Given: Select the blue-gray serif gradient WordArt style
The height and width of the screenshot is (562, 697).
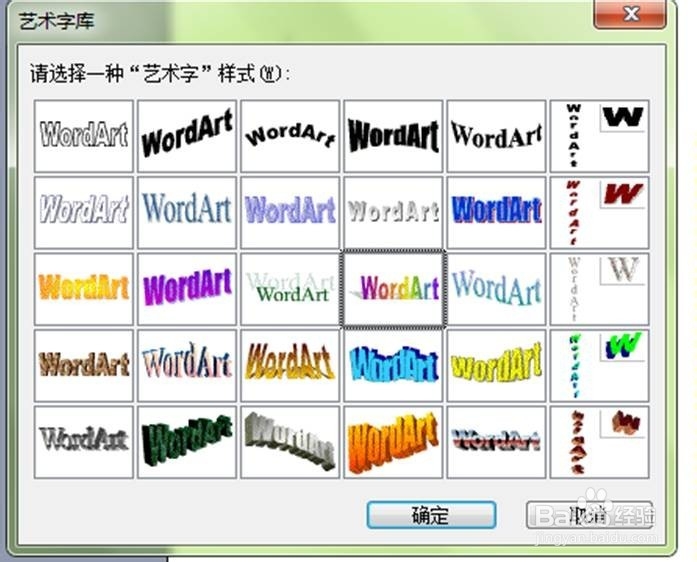Looking at the screenshot, I should (x=187, y=213).
